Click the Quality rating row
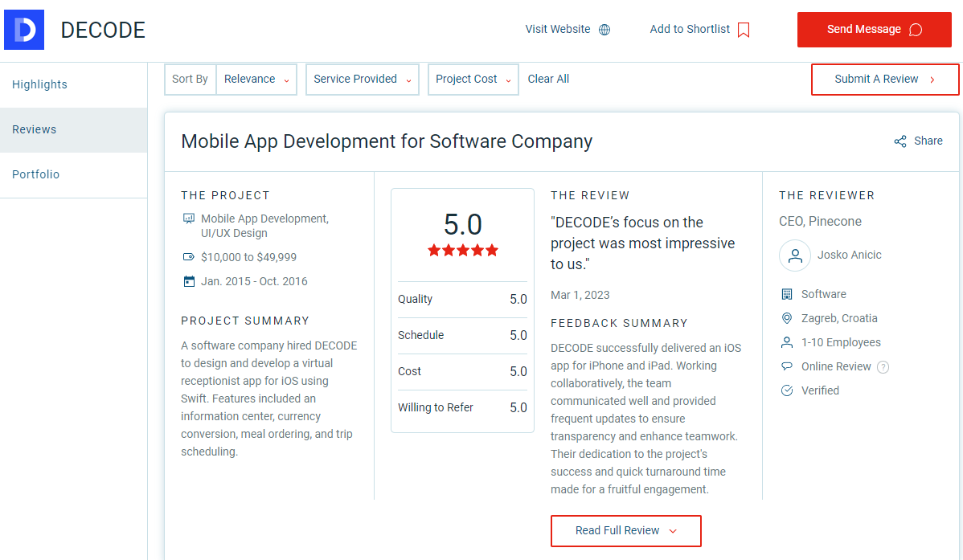 (x=462, y=300)
